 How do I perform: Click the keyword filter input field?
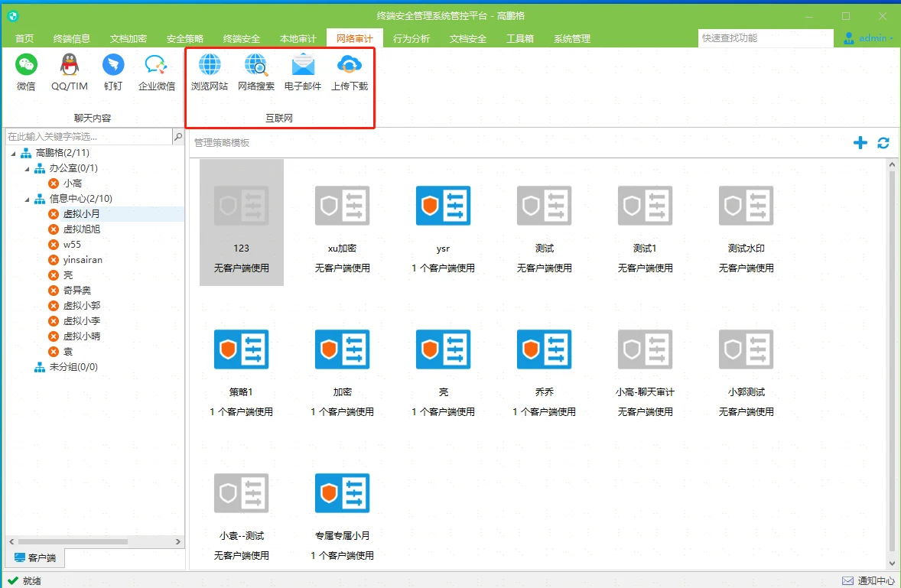(89, 137)
